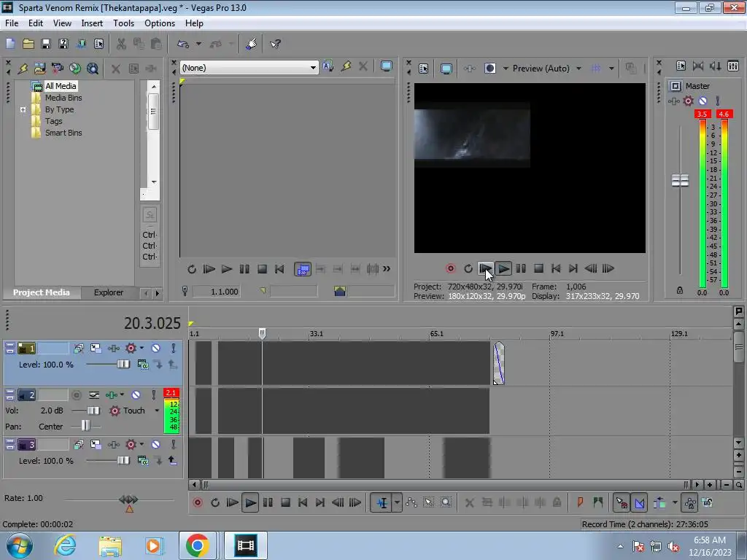Open the edit tool selector dropdown arrow
Viewport: 747px width, 560px height.
[397, 502]
